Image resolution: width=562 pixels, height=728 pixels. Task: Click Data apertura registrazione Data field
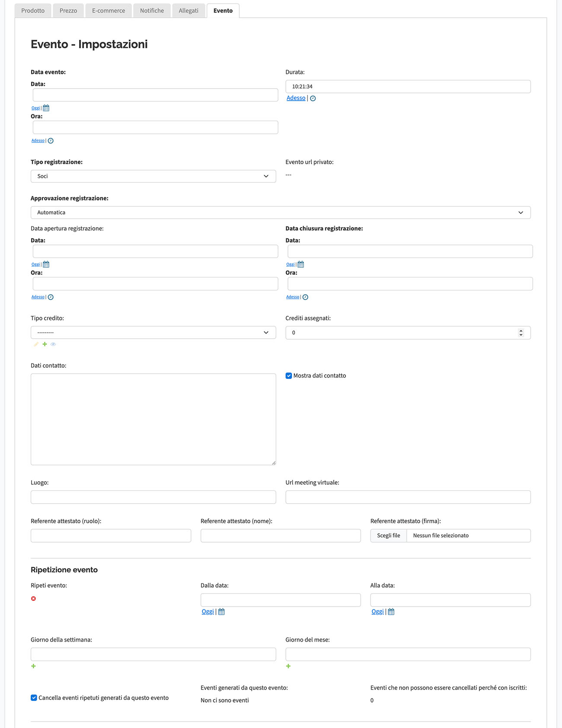coord(156,251)
